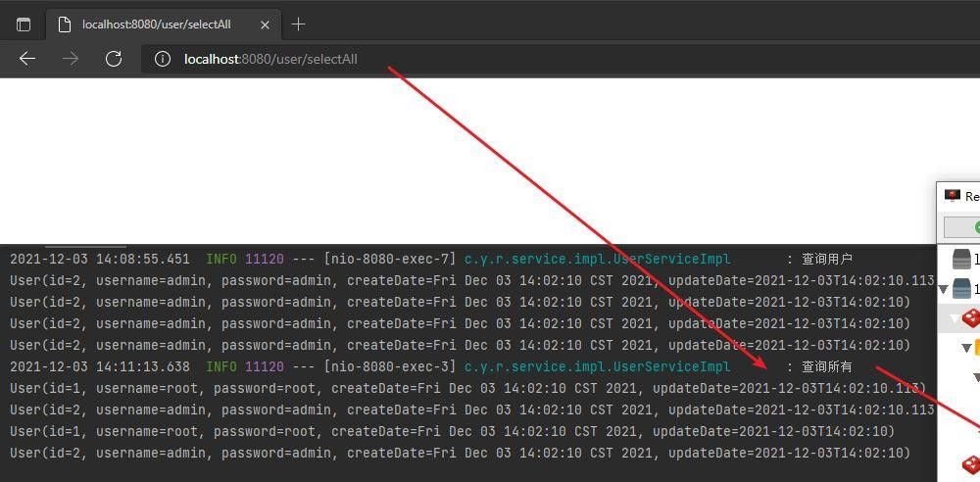Collapse the highlighted Redis database node
Image resolution: width=980 pixels, height=482 pixels.
tap(955, 318)
